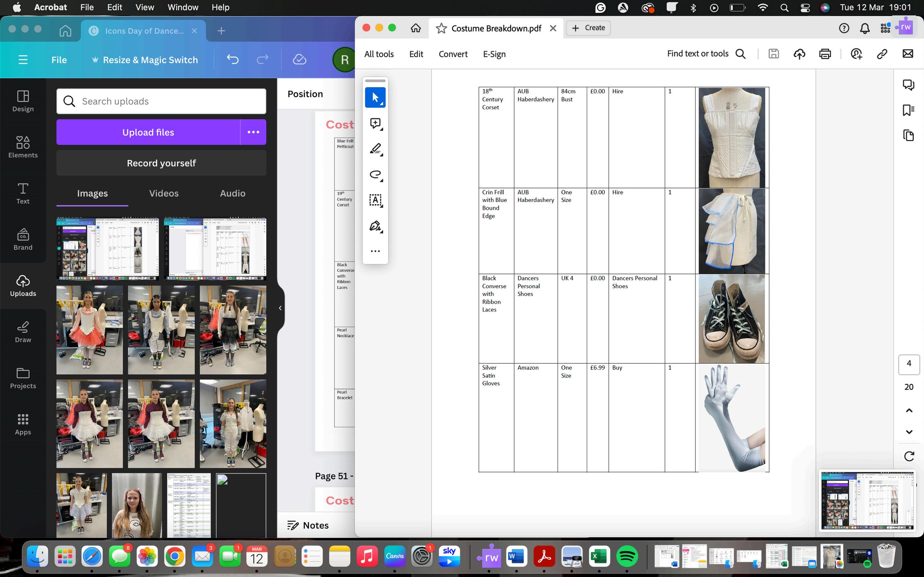Rotate the page view icon

pyautogui.click(x=909, y=456)
